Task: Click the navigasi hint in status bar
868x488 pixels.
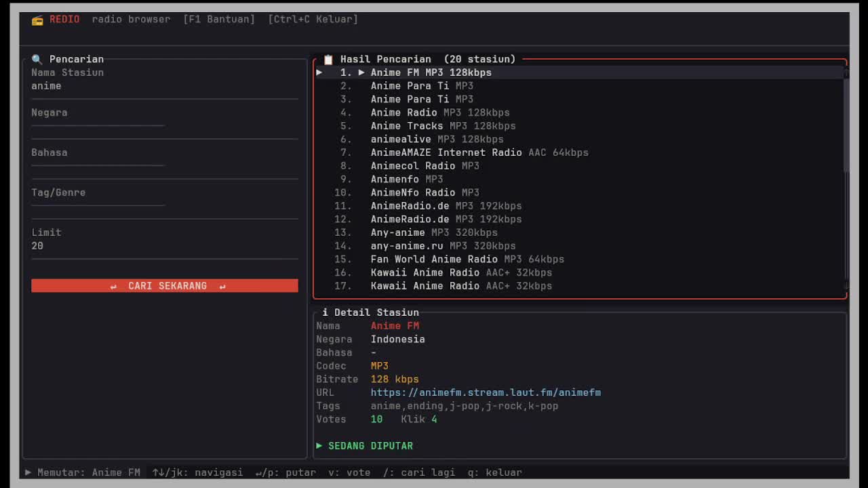Action: 197,472
